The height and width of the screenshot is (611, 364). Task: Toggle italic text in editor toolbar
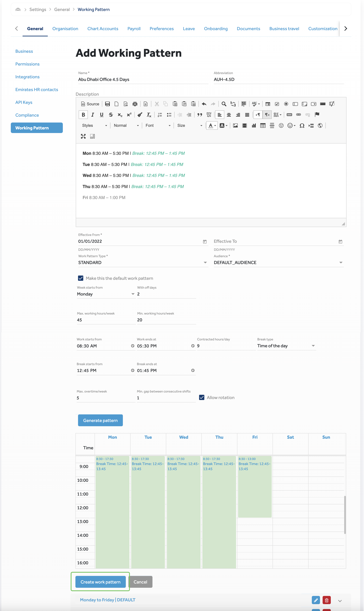click(92, 115)
